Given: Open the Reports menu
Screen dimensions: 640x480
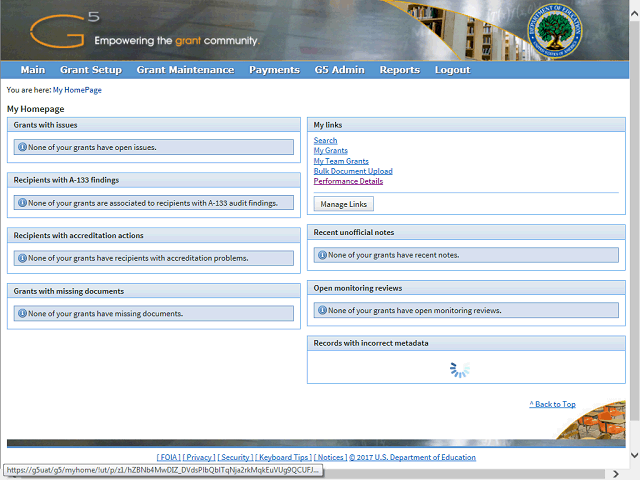Looking at the screenshot, I should pyautogui.click(x=399, y=70).
